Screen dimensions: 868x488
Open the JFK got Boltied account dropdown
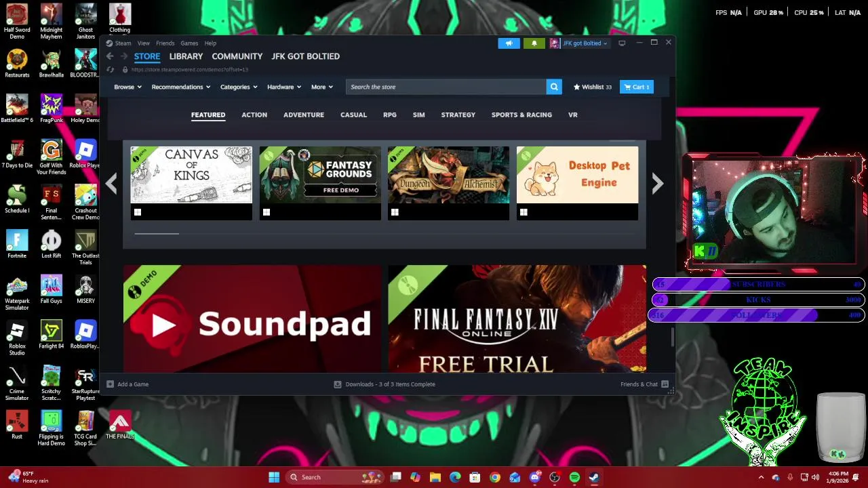coord(578,43)
